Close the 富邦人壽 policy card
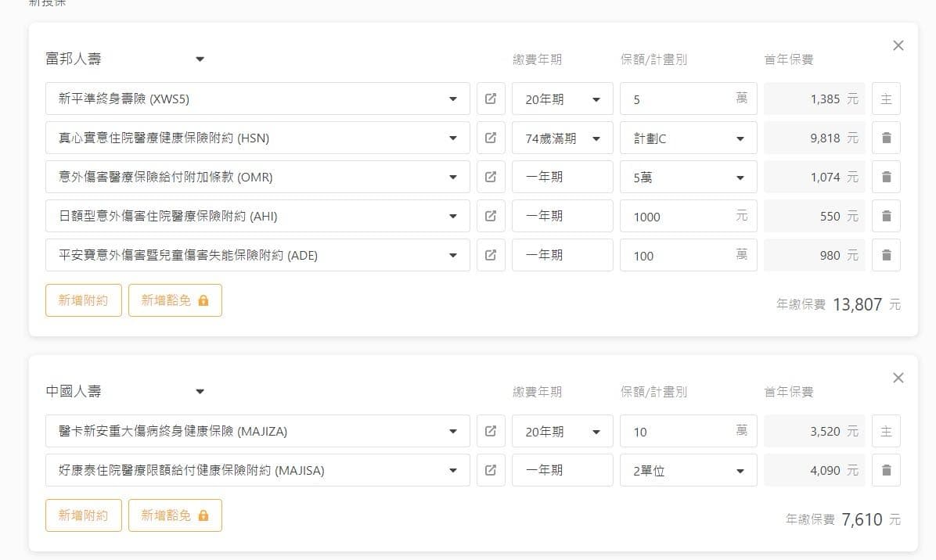 pos(898,45)
